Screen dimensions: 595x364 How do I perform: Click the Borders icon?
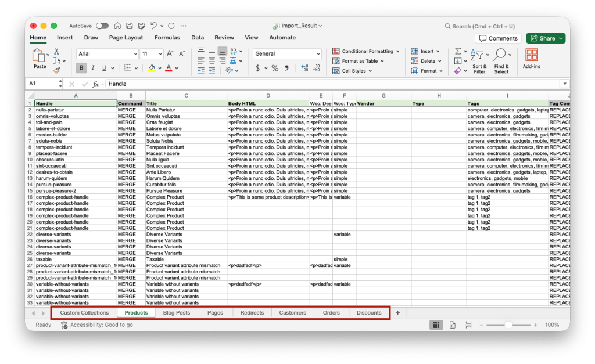click(x=128, y=68)
